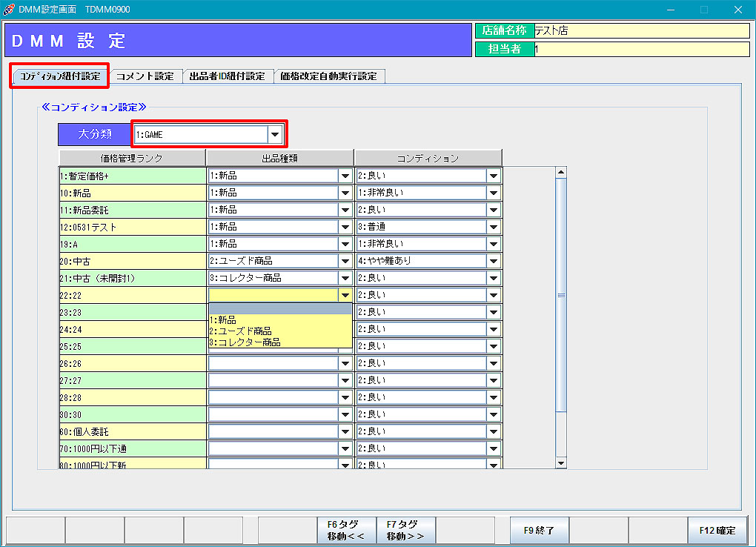This screenshot has height=547, width=756.
Task: Open コンディション dropdown for 20:中古 row
Action: (x=493, y=261)
